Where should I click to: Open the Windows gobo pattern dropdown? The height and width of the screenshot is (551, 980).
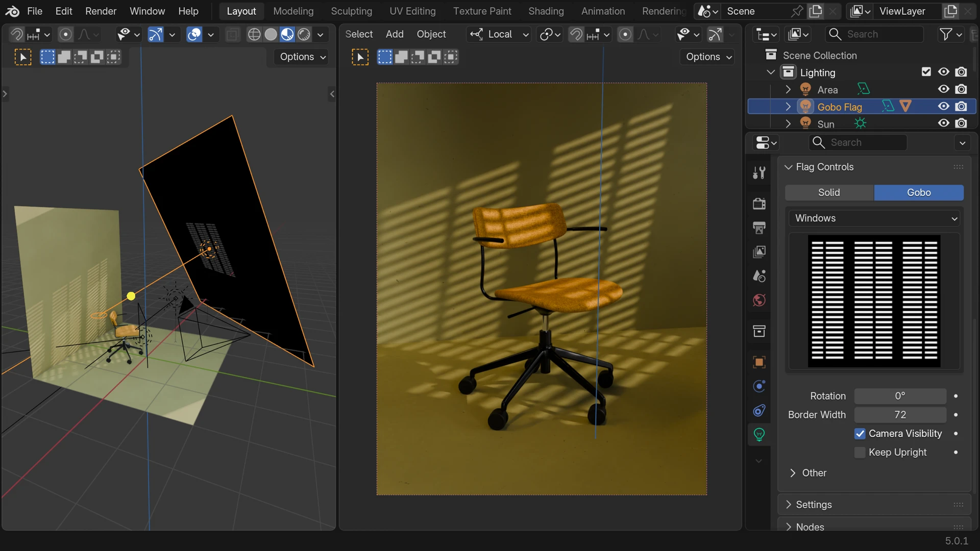click(874, 218)
